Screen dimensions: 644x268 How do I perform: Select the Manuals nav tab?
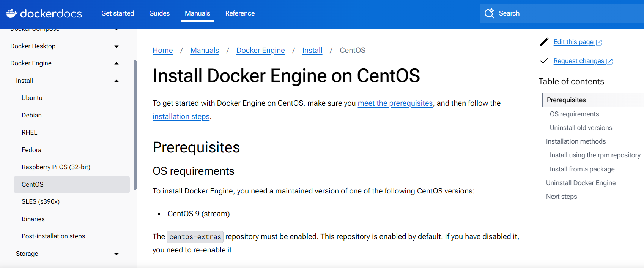click(197, 13)
